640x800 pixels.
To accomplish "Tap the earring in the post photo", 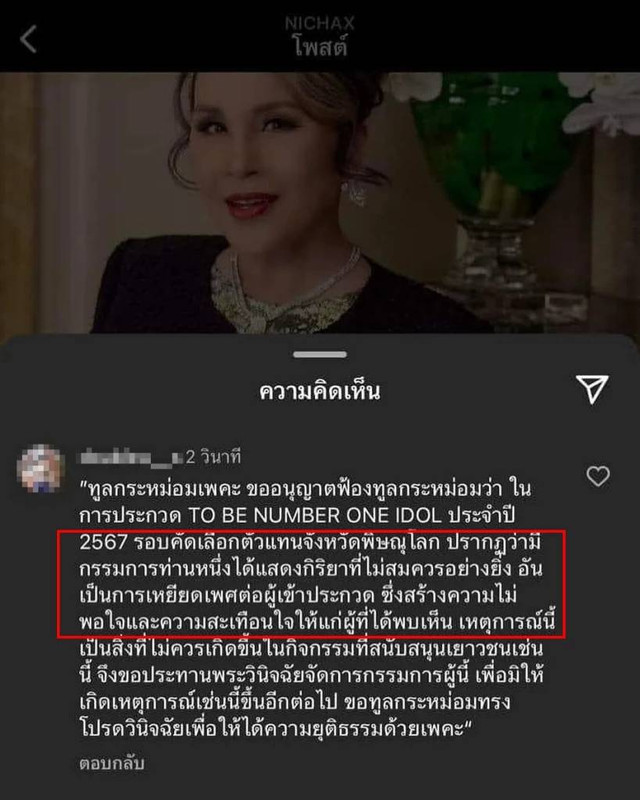I will (355, 193).
